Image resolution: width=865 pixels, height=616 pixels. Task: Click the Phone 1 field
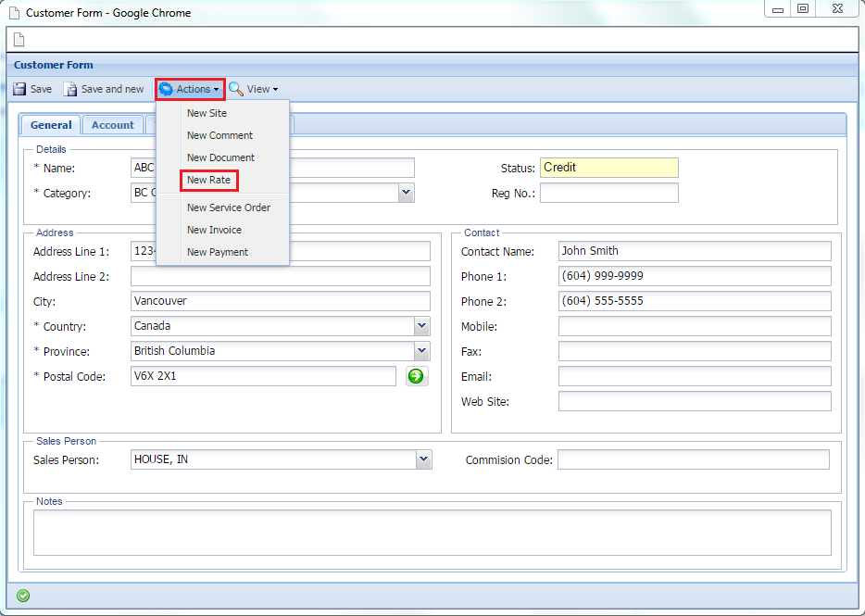tap(695, 276)
